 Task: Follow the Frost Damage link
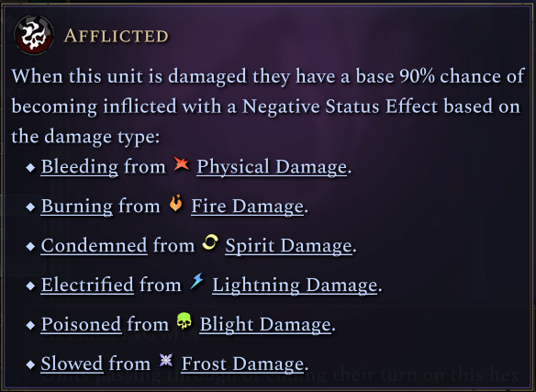click(x=242, y=364)
